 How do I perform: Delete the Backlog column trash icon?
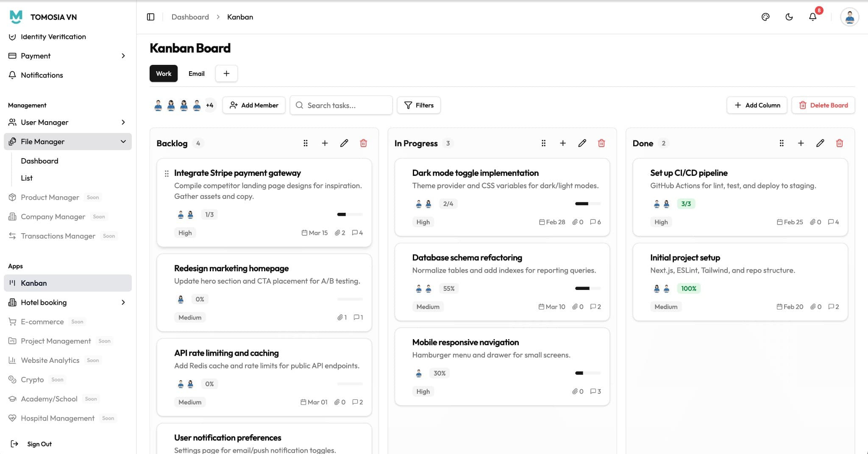tap(363, 143)
